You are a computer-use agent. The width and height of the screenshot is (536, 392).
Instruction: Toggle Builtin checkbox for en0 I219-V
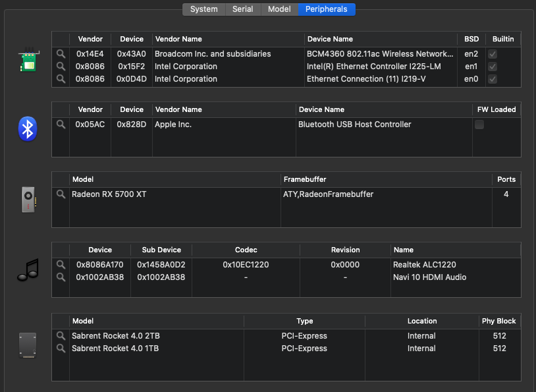point(492,79)
